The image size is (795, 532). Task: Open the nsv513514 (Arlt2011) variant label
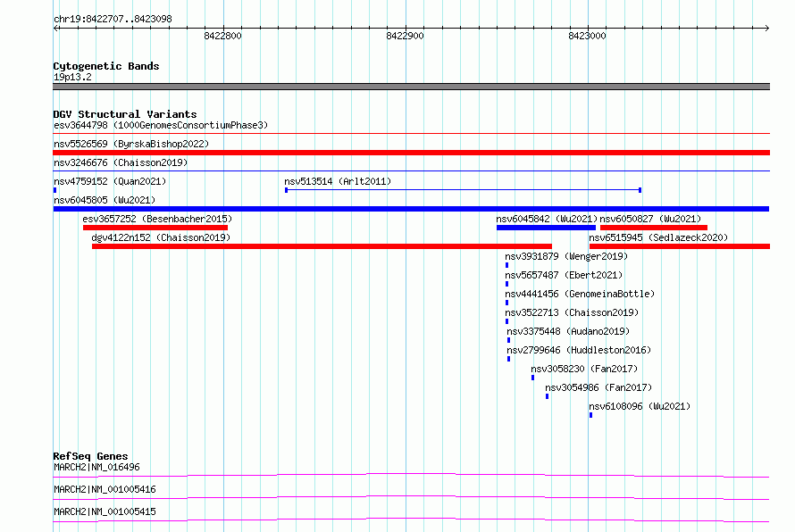(x=338, y=181)
